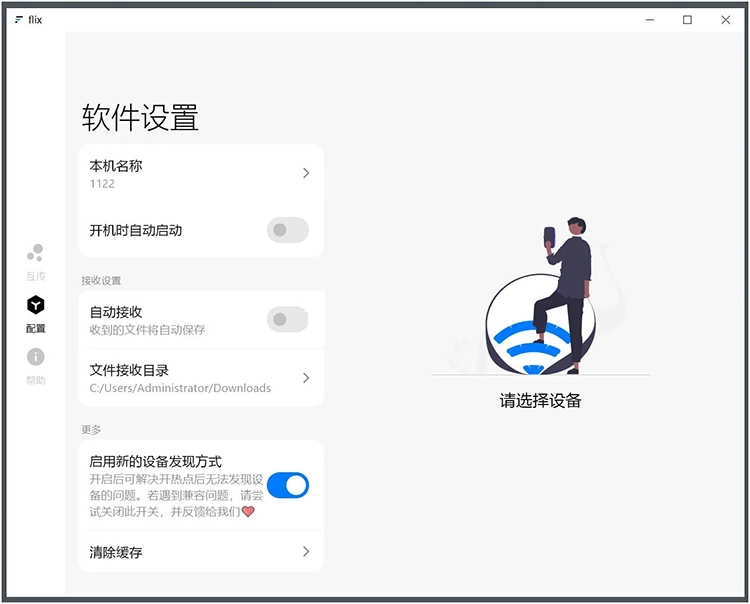
Task: Disable the 启用新的设备发现方式 switch
Action: [x=287, y=486]
